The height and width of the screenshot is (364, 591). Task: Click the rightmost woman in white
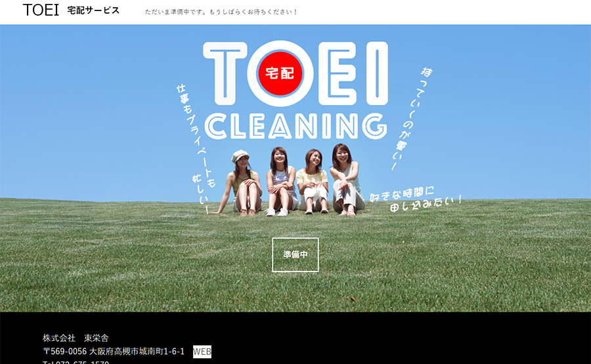point(346,180)
